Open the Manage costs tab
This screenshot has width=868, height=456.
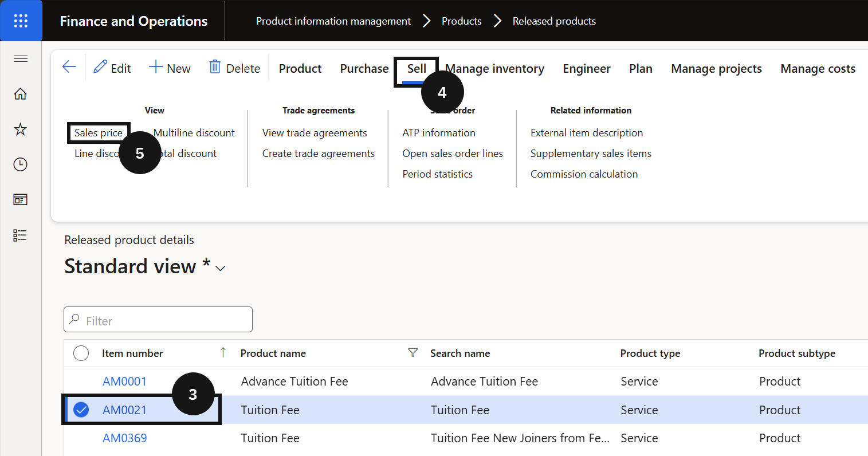click(818, 69)
